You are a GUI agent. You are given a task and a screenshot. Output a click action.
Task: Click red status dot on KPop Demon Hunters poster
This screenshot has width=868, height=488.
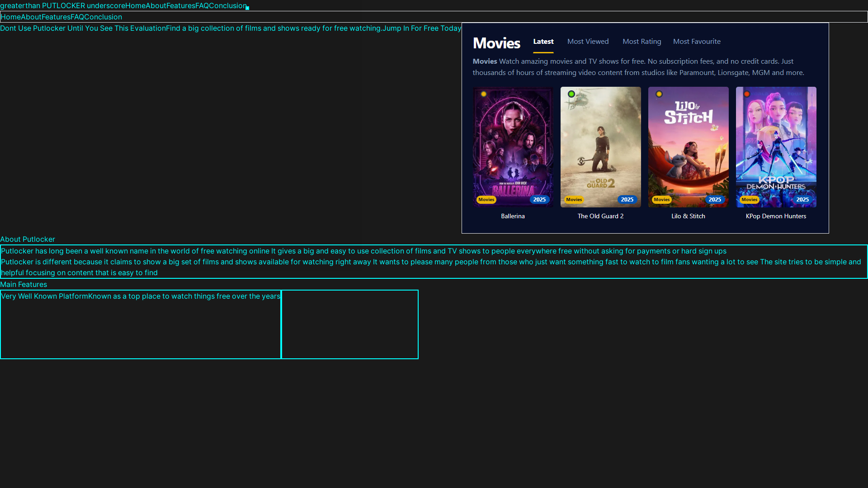pyautogui.click(x=747, y=94)
